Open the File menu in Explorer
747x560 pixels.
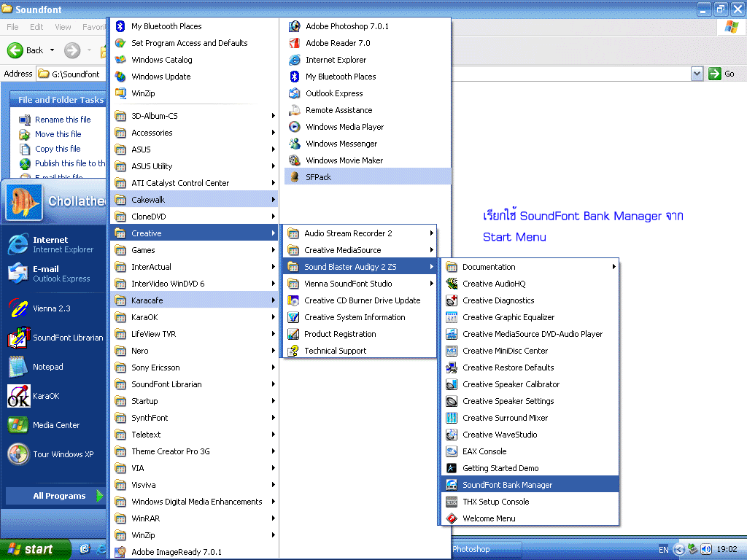(13, 27)
